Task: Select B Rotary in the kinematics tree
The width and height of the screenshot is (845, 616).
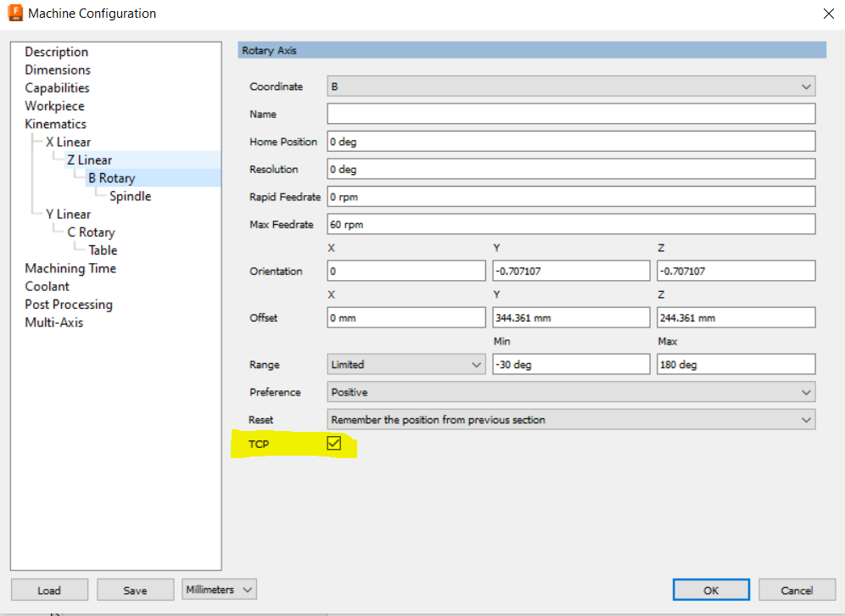Action: [x=111, y=177]
